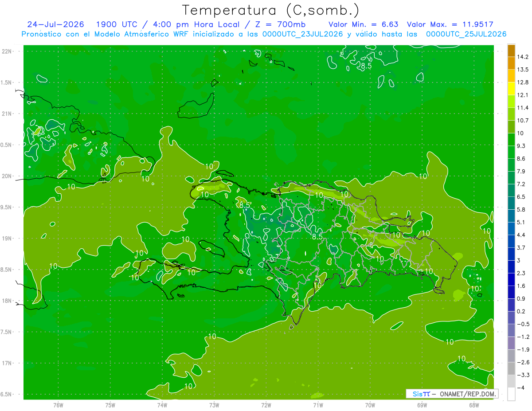This screenshot has height=411, width=532.
Task: Select "0000UTC_23JUL2026" initialization time text
Action: (x=302, y=34)
